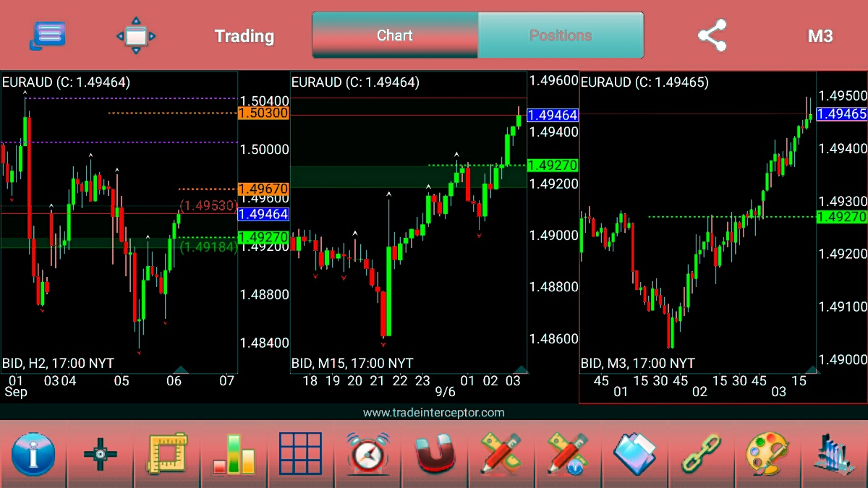Open the blue info icon

point(33,455)
